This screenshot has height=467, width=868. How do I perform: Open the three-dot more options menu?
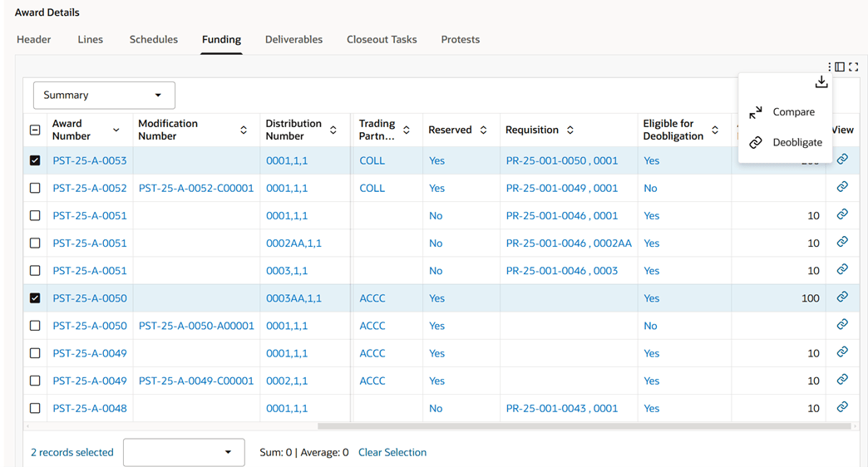click(829, 67)
